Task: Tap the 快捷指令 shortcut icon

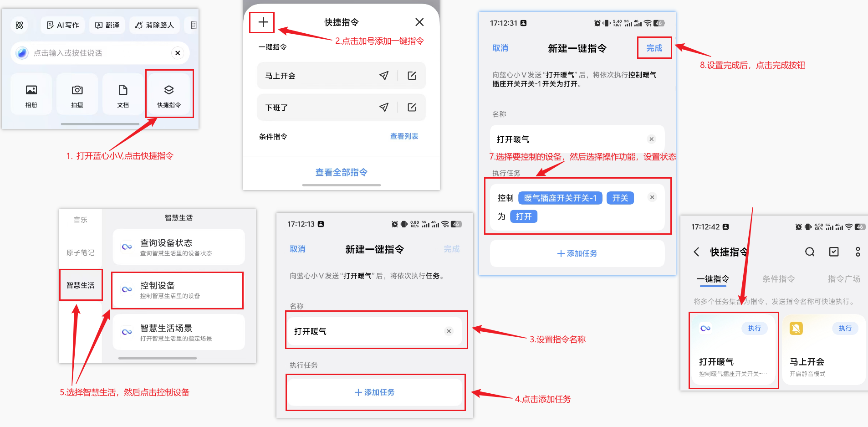Action: click(169, 94)
